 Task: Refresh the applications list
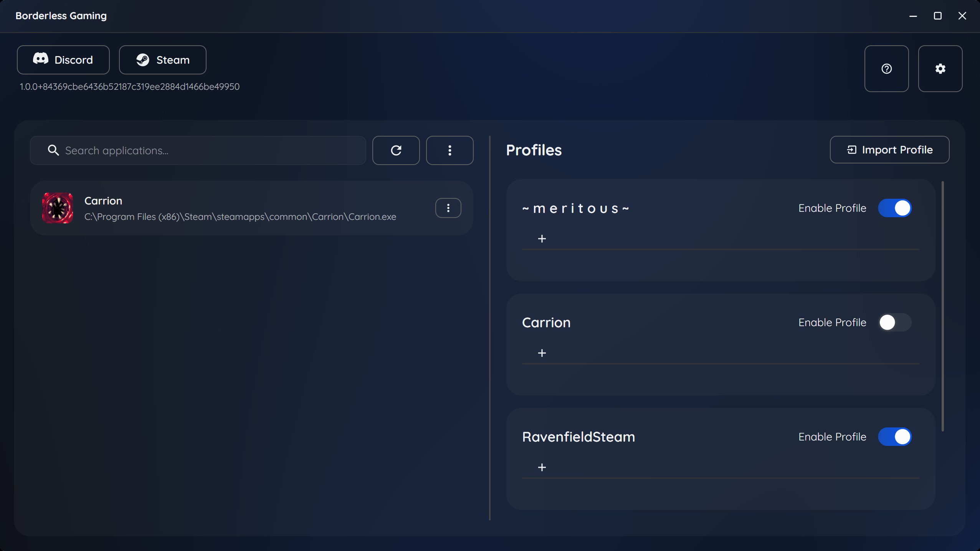pyautogui.click(x=396, y=150)
